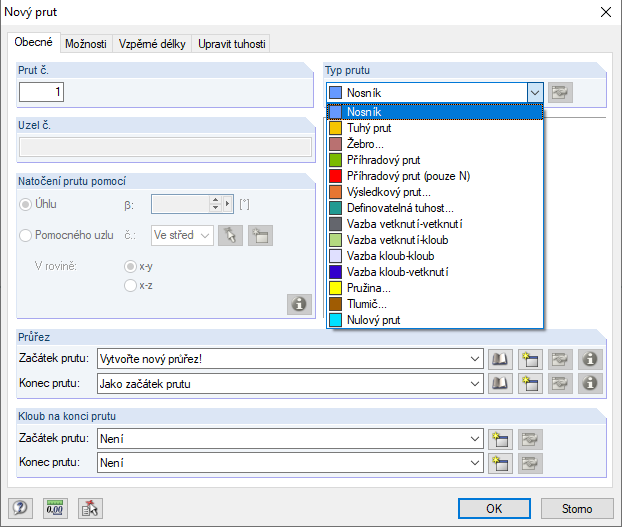Open the cross-section library for Začátek prutu
Viewport: 622px width, 527px height.
(500, 359)
